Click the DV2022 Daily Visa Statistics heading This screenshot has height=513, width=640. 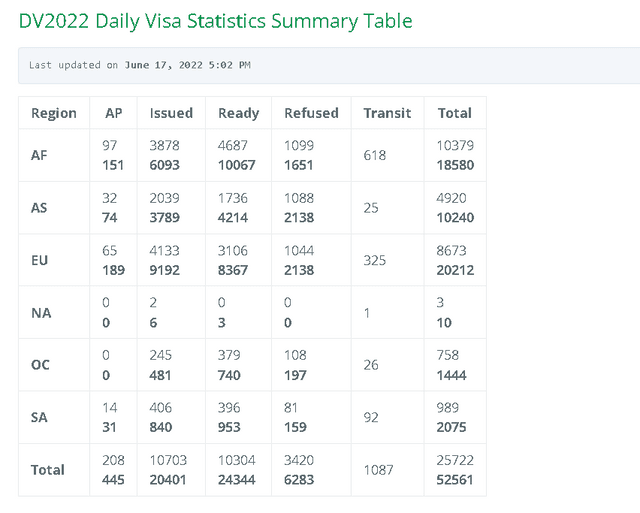click(x=216, y=21)
